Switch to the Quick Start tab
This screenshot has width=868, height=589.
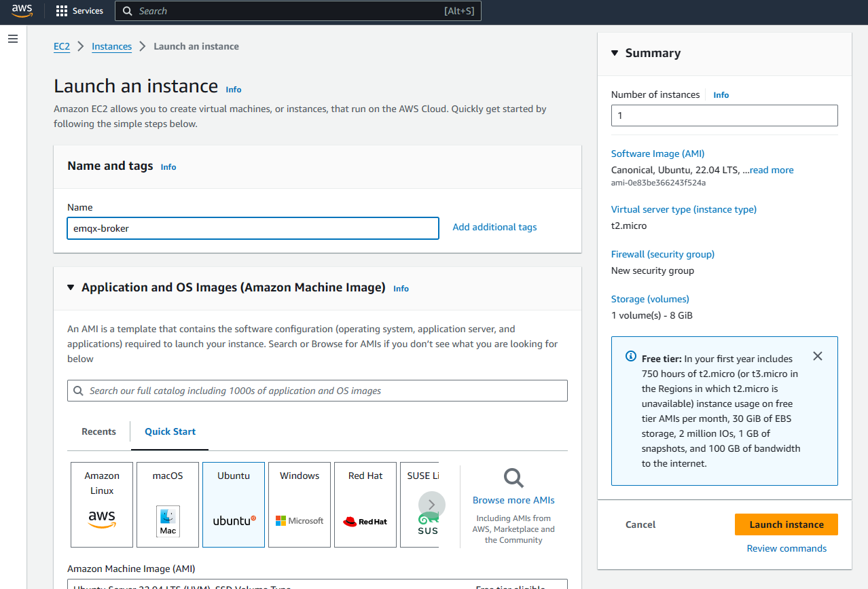coord(170,431)
